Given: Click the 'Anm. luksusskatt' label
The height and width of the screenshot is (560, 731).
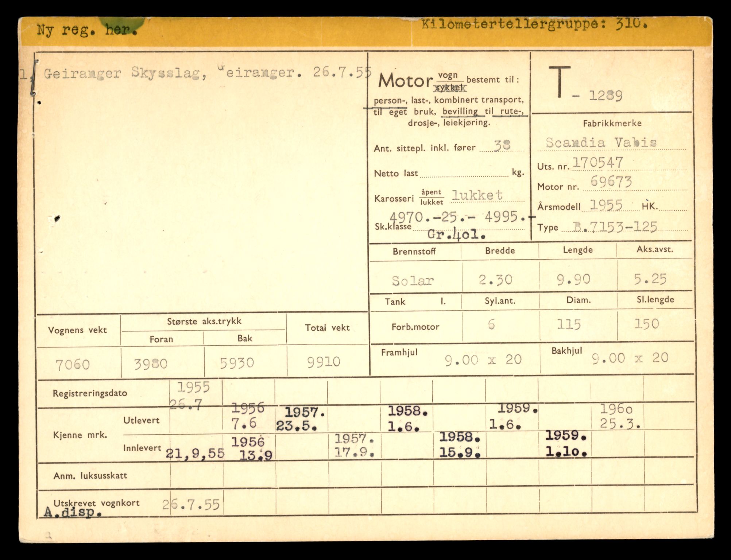Looking at the screenshot, I should 90,476.
